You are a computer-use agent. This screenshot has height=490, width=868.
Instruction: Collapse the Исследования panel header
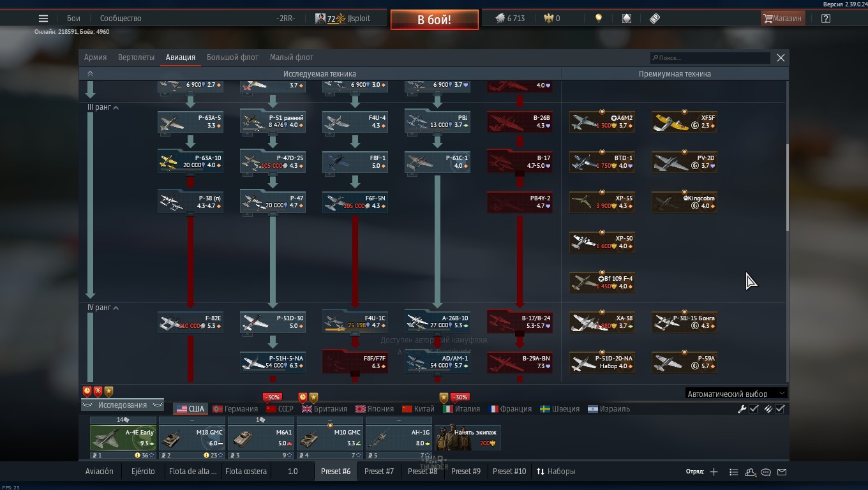click(122, 405)
